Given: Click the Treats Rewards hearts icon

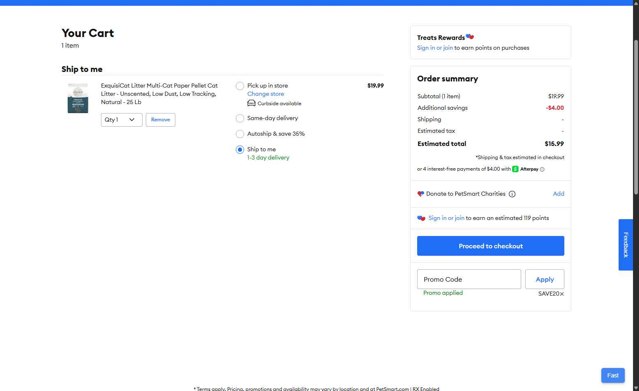Looking at the screenshot, I should [470, 37].
